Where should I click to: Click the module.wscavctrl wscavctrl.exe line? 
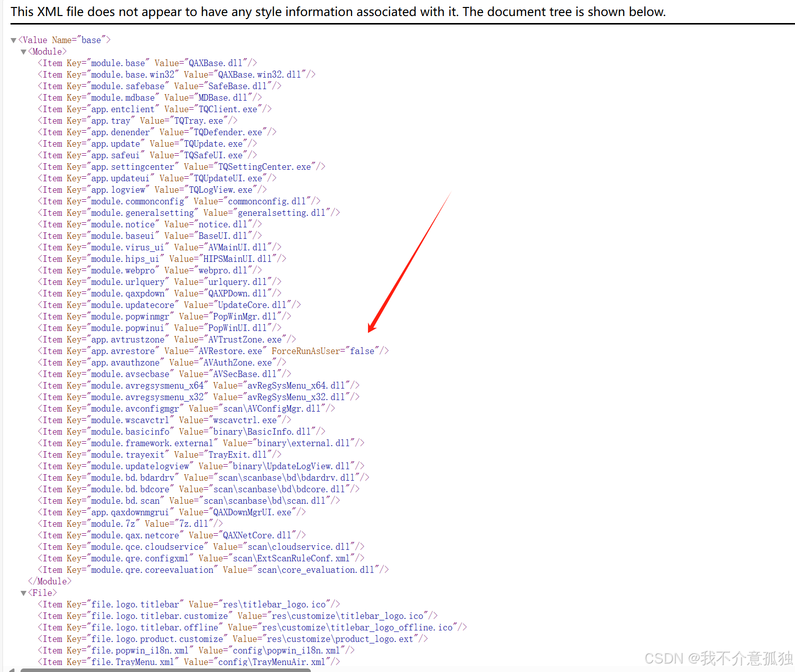point(165,420)
